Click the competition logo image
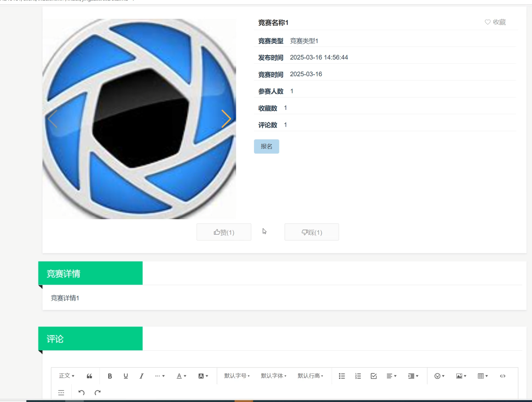Viewport: 532px width, 402px height. (139, 119)
